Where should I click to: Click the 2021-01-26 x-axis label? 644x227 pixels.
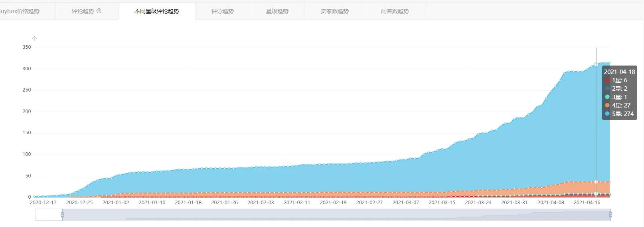pos(225,203)
